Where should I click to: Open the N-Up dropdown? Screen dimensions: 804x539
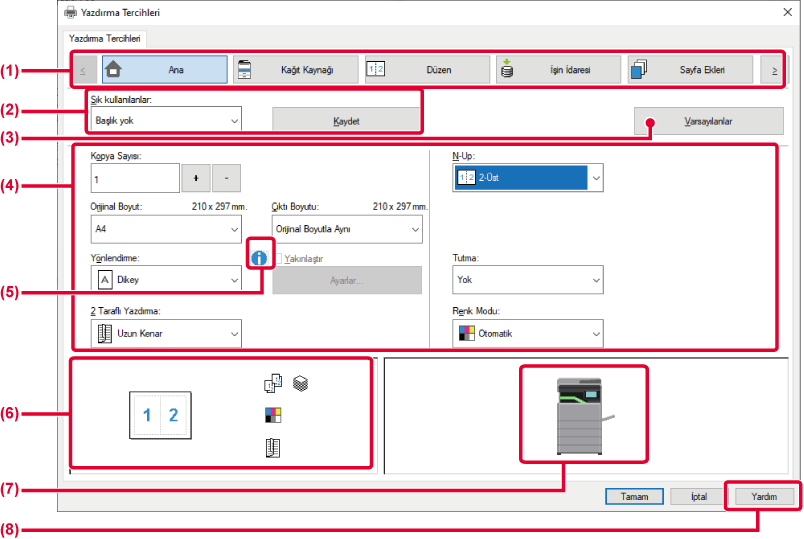click(x=528, y=178)
